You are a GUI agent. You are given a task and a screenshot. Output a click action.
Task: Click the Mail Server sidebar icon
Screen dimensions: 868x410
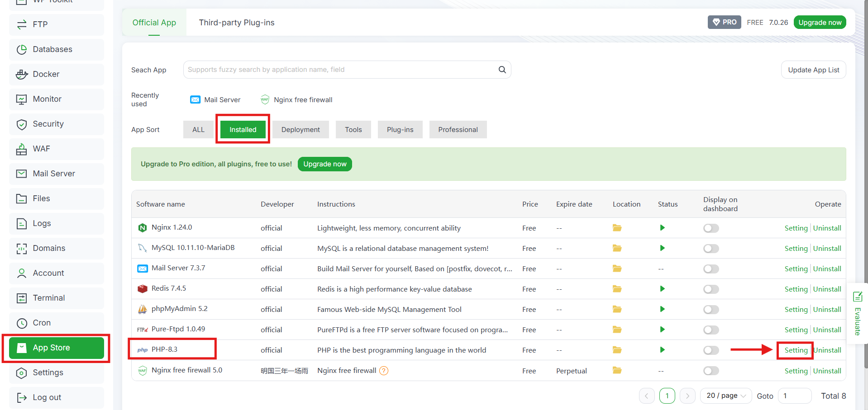click(21, 174)
